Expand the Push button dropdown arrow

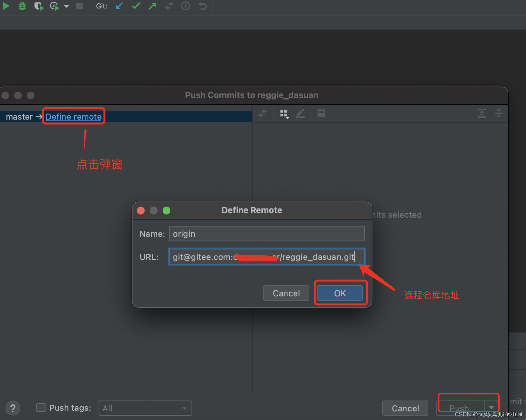tap(491, 407)
